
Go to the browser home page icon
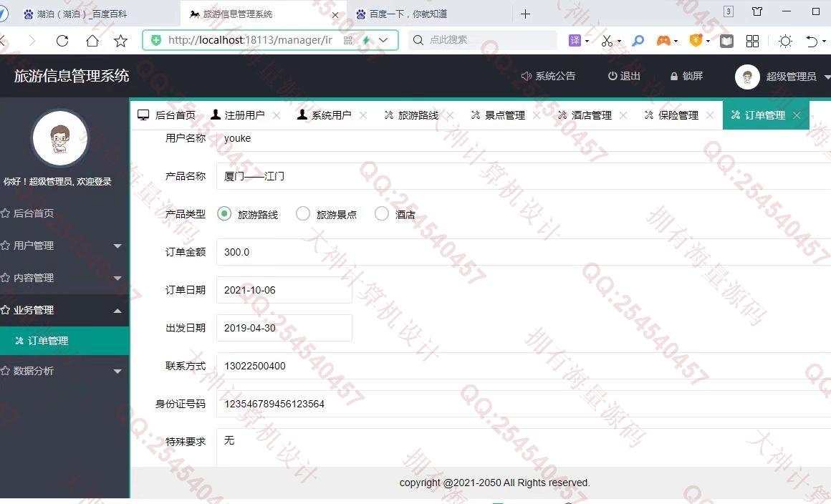[92, 41]
